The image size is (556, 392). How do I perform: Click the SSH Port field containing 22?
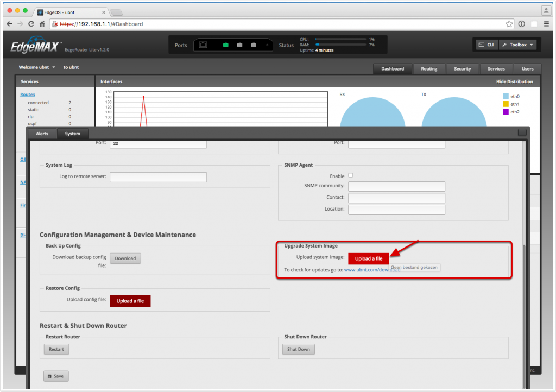tap(158, 143)
